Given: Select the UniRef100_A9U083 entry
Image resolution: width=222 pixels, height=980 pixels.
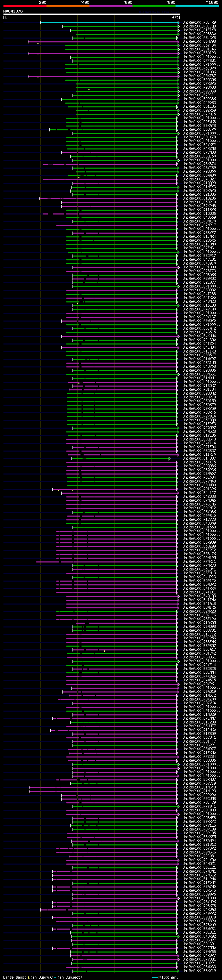Looking at the screenshot, I should pos(199,88).
